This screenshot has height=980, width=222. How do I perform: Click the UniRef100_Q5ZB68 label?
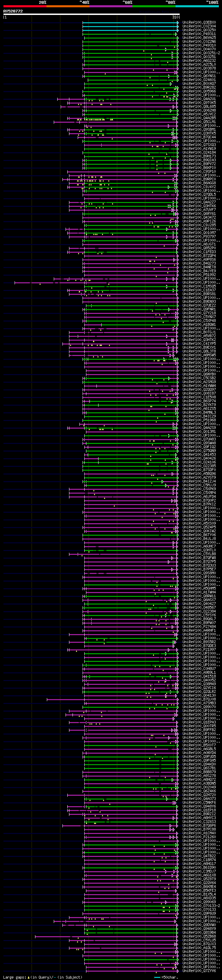pos(199,936)
